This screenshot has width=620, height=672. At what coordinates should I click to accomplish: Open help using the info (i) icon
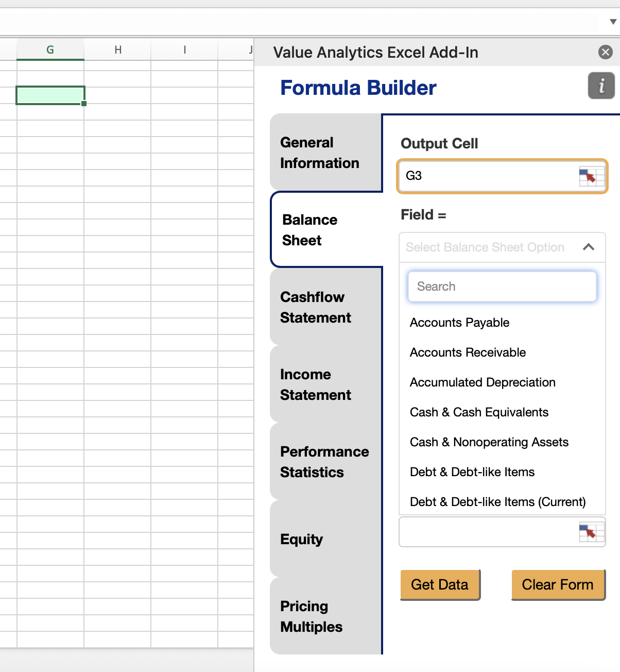[x=601, y=86]
